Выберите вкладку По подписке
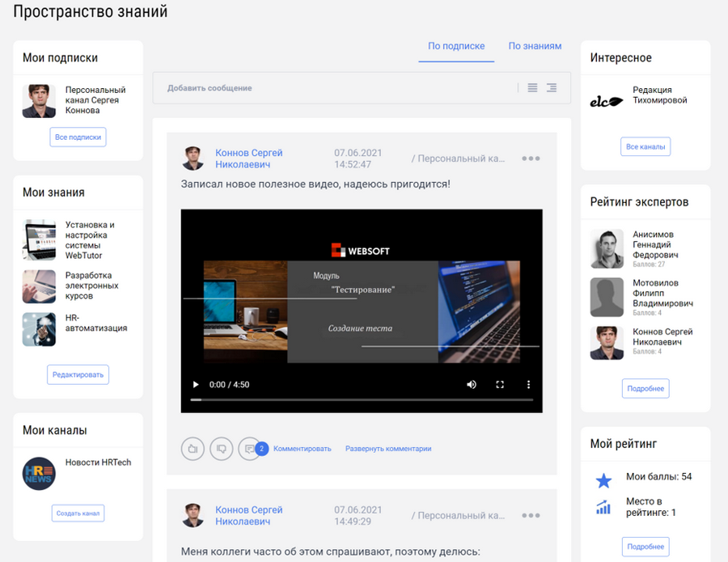Screen dimensions: 728x562 [456, 46]
